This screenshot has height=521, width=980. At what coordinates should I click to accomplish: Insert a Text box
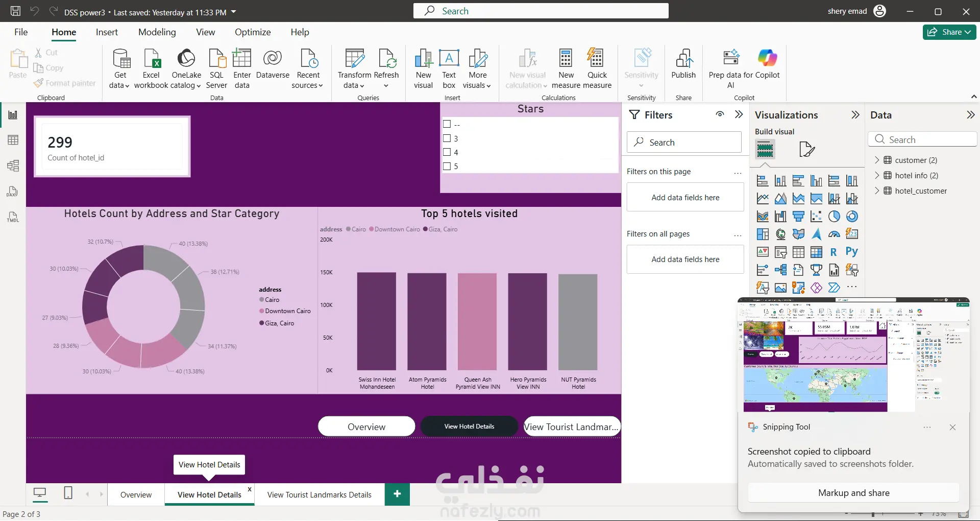click(449, 69)
